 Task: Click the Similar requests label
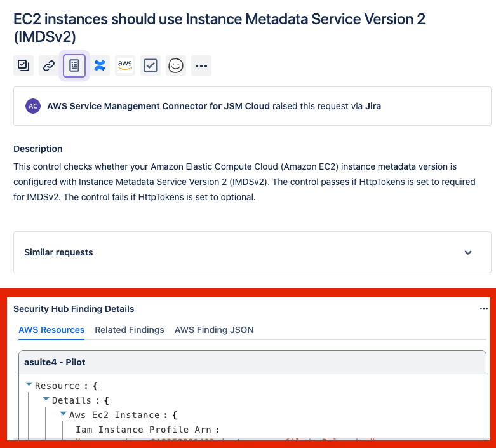tap(58, 252)
